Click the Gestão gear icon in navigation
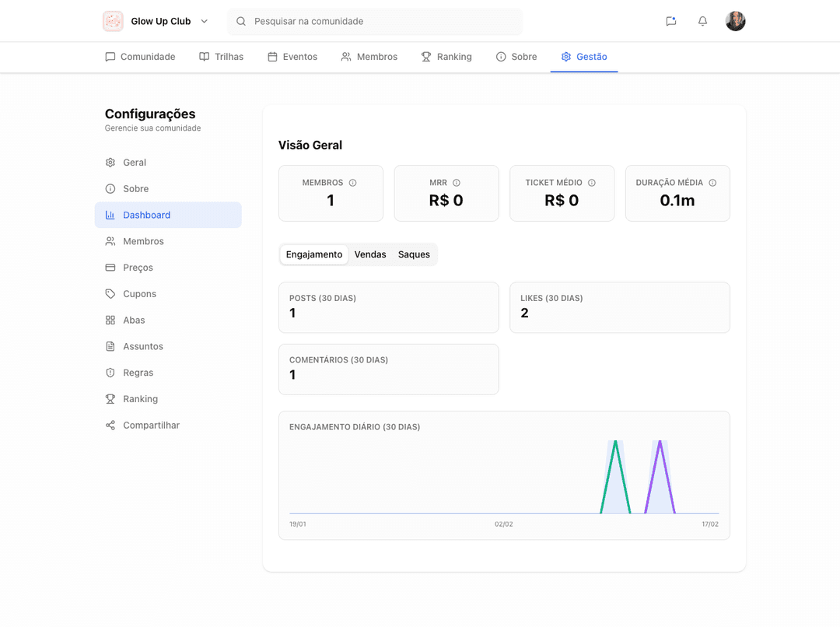840x627 pixels. (x=565, y=56)
